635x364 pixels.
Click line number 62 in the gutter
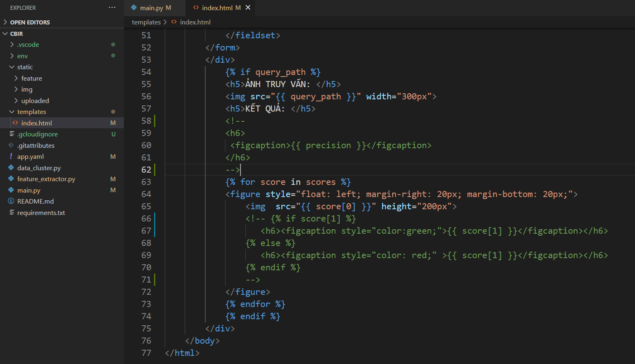[146, 170]
